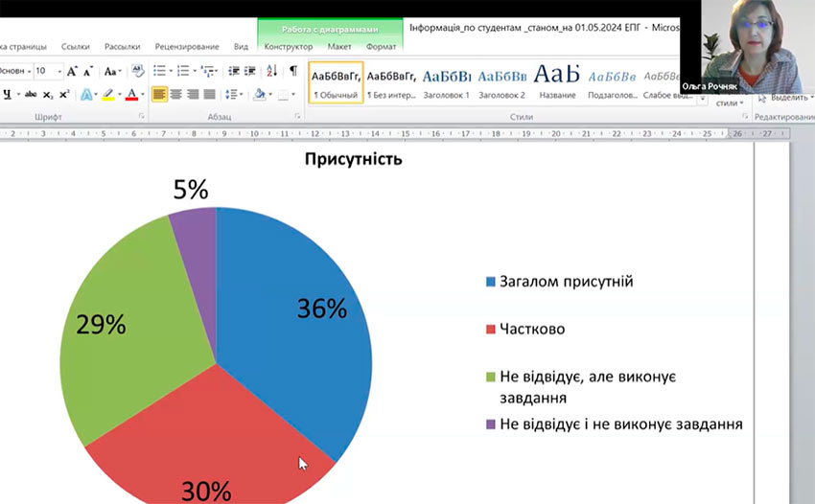The image size is (815, 504).
Task: Click the Sort icon in paragraph group
Action: (271, 71)
